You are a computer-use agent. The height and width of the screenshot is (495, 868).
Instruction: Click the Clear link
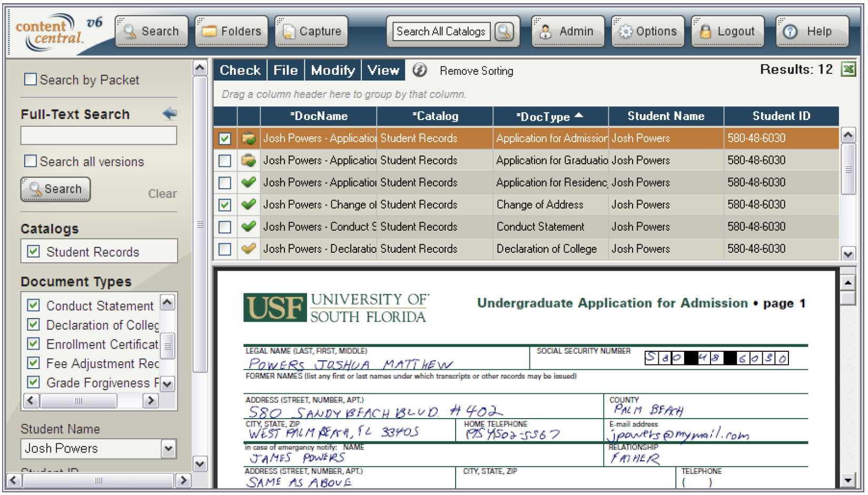point(162,194)
